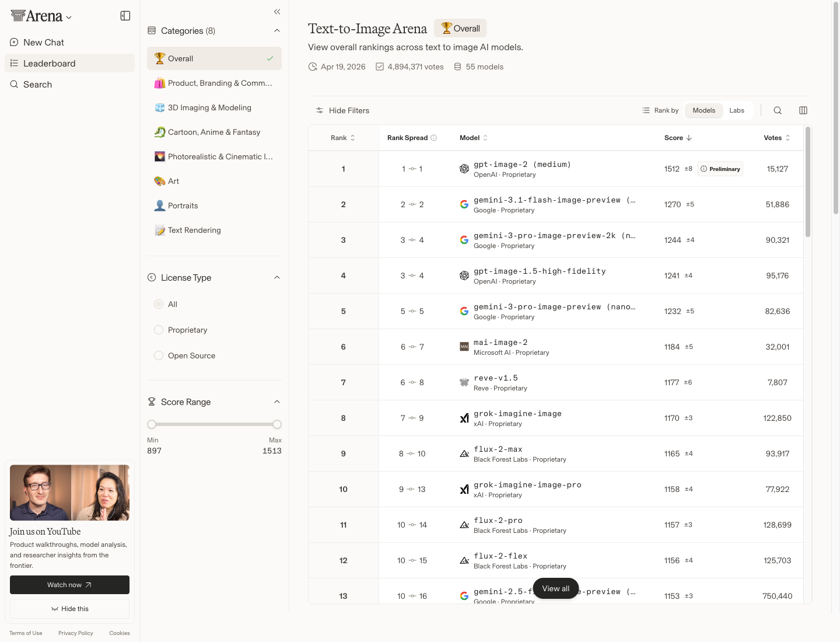Open the leaderboard search magnifier icon

(778, 110)
